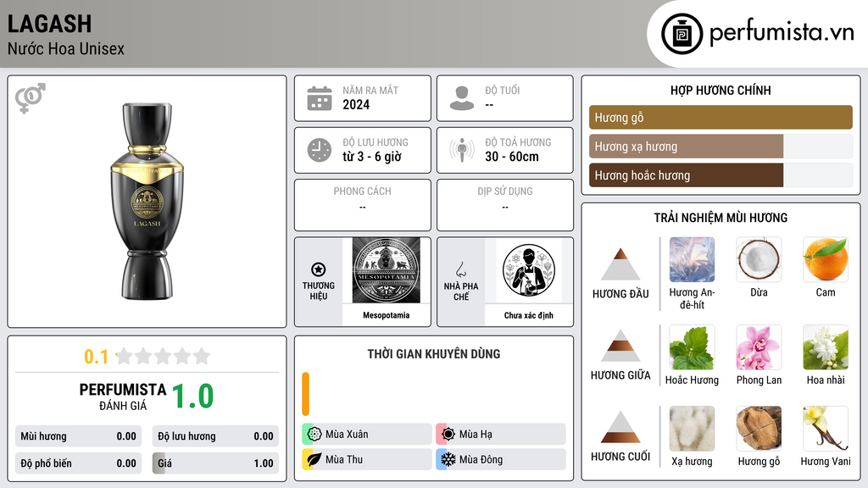The height and width of the screenshot is (488, 868).
Task: Select the Hoa nhài jasmine note image
Action: click(826, 347)
